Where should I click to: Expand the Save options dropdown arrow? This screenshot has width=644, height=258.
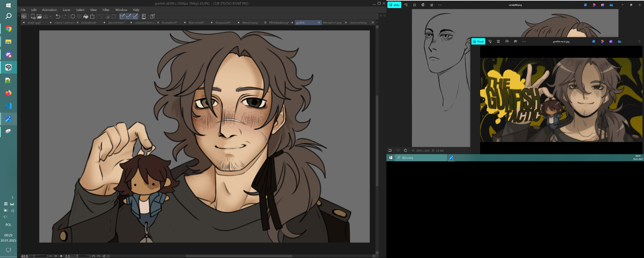(51, 16)
